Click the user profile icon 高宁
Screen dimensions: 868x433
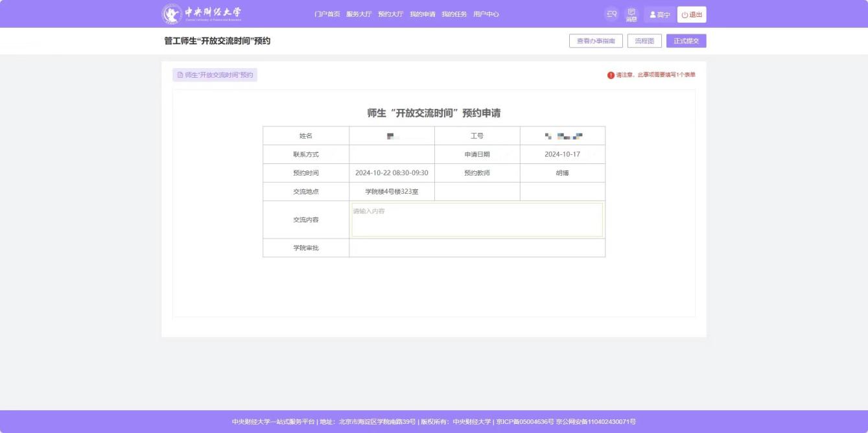click(659, 15)
